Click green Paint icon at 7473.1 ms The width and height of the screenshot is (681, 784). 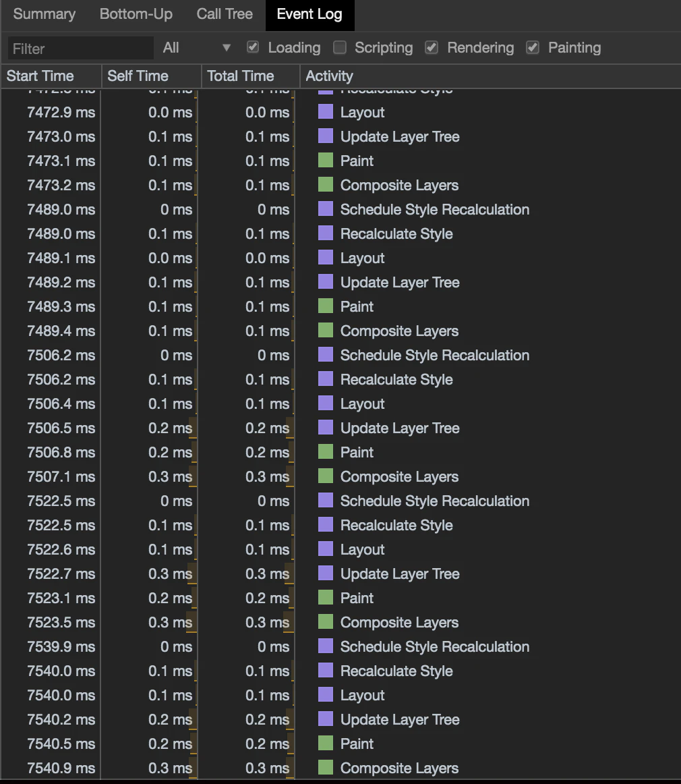click(326, 160)
